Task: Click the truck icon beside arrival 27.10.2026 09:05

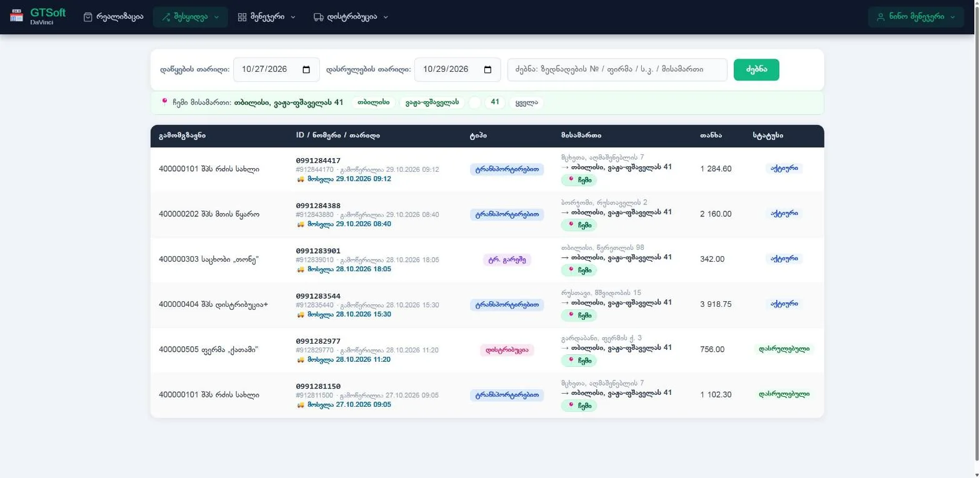Action: pyautogui.click(x=300, y=405)
